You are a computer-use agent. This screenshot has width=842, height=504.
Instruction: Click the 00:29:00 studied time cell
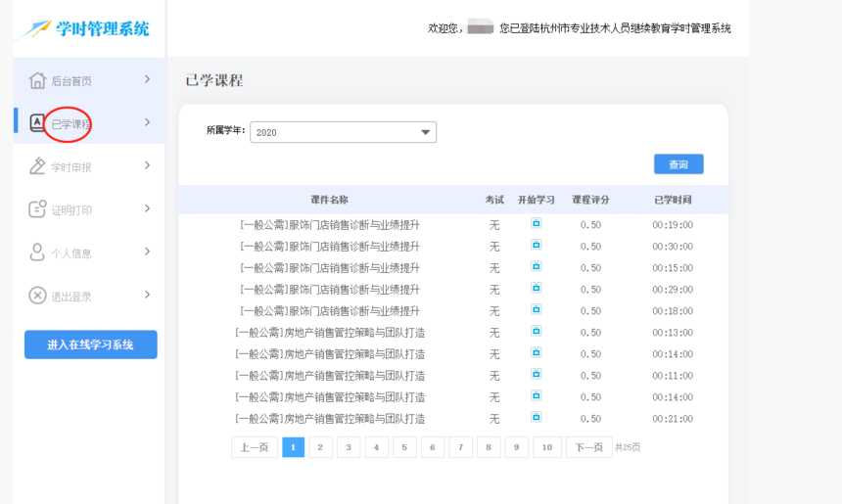[673, 290]
